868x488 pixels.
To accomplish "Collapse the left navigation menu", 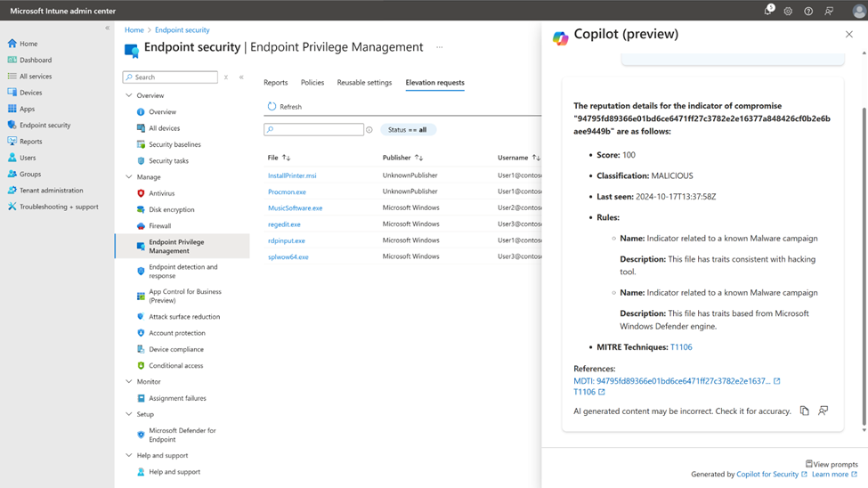I will pos(108,28).
